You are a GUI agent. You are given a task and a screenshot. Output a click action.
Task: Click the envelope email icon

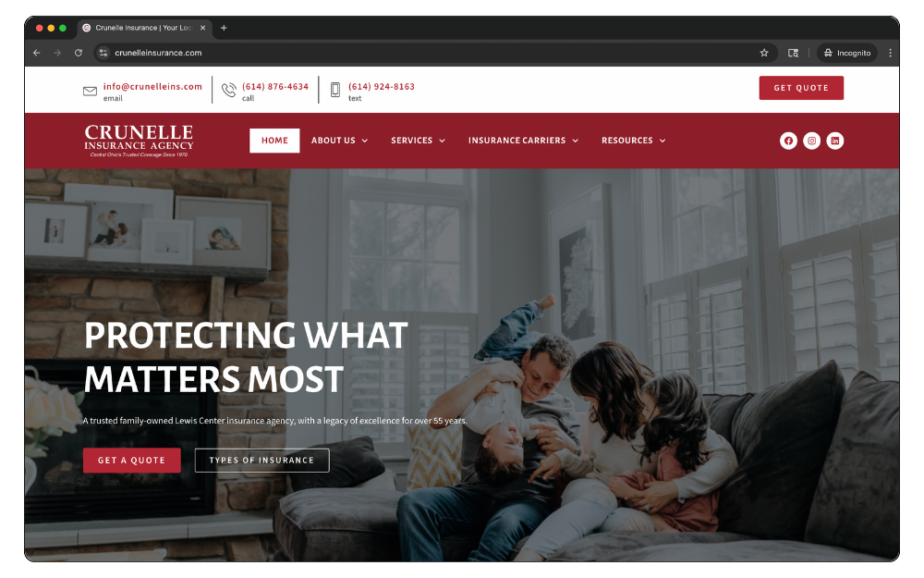tap(90, 91)
